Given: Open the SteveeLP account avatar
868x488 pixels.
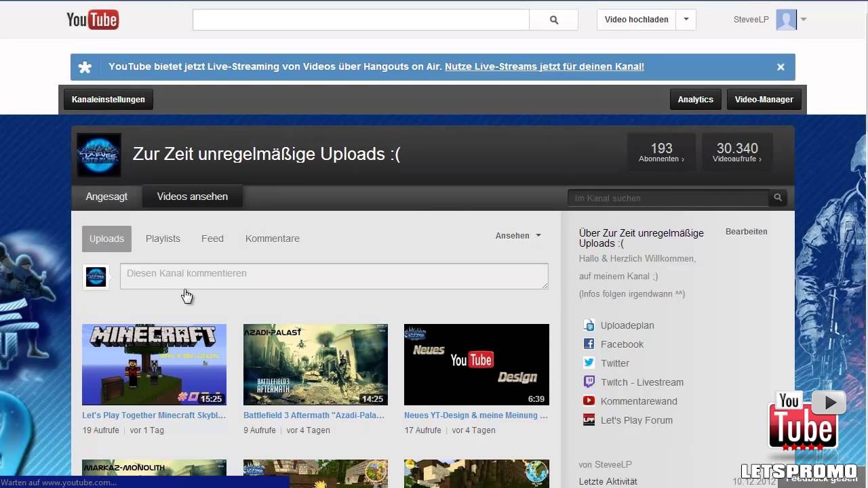Looking at the screenshot, I should tap(786, 20).
